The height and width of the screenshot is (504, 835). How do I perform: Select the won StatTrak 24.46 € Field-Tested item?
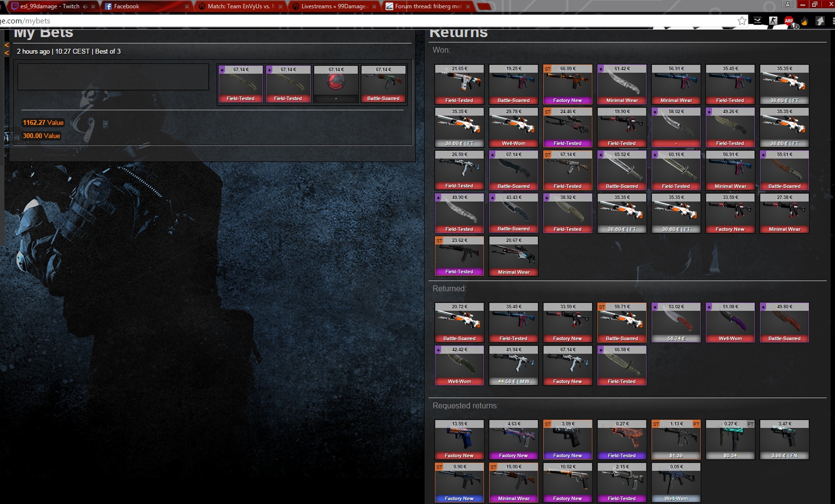568,127
